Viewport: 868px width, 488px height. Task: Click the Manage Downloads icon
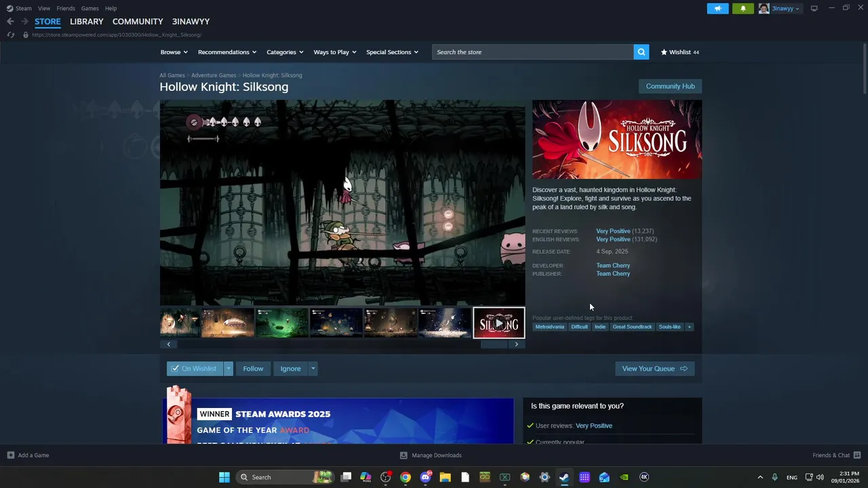(403, 455)
